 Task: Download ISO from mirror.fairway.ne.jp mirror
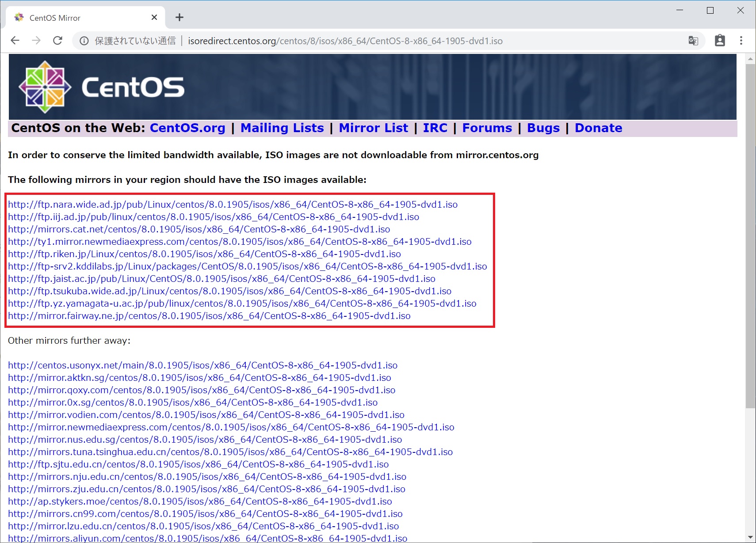click(209, 316)
